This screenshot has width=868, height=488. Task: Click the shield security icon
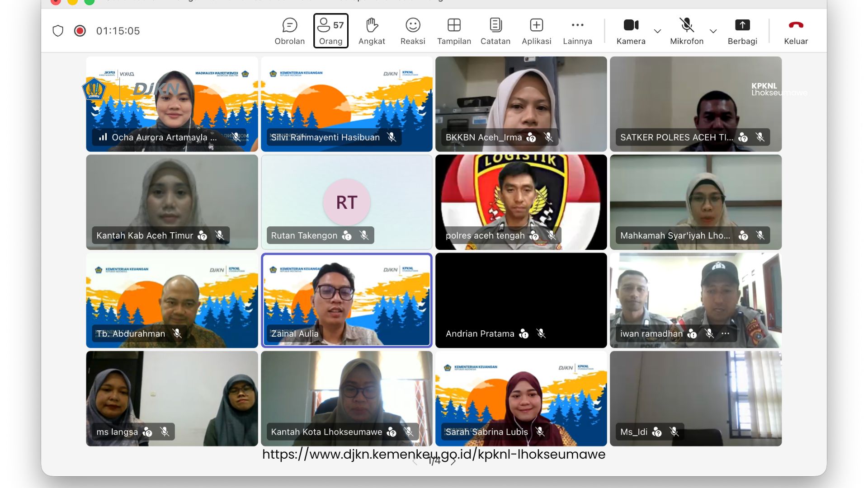[58, 31]
